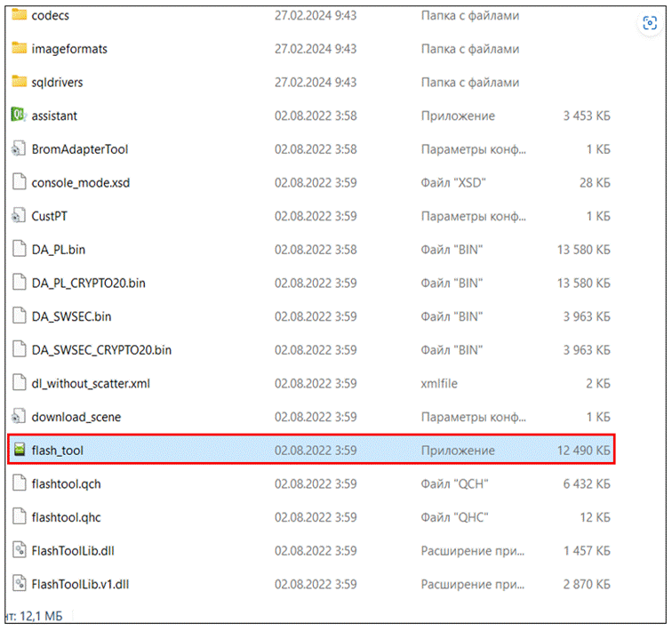
Task: Select the console_mode.xsd file name
Action: click(81, 183)
